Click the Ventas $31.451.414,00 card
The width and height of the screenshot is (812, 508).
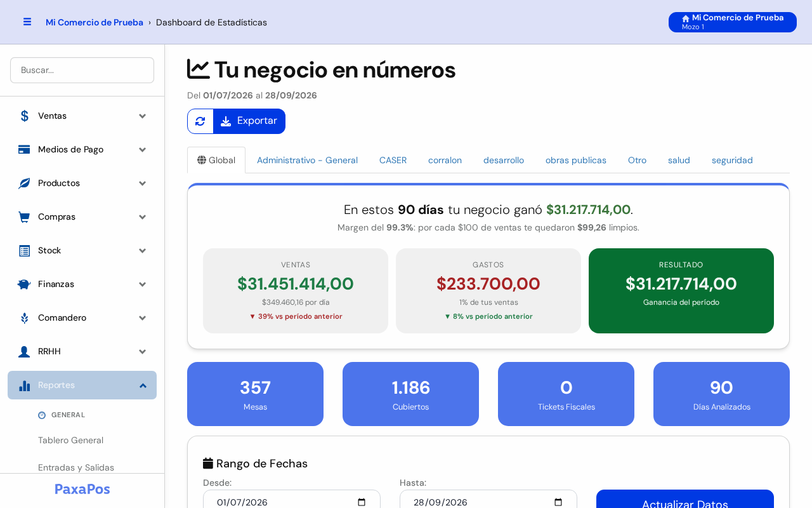click(296, 291)
